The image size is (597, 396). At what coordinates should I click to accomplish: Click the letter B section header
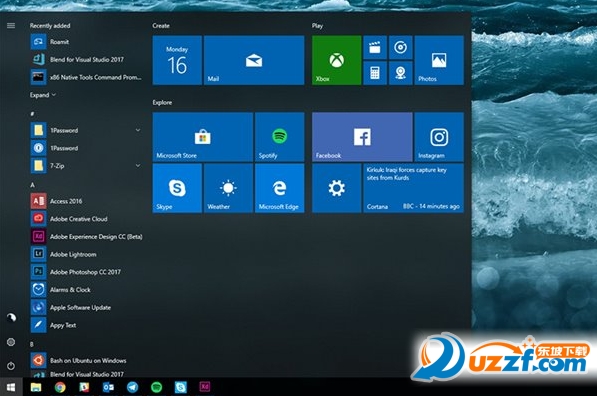coord(32,344)
